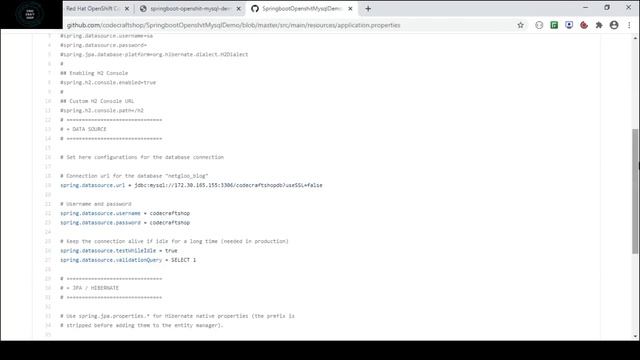640x360 pixels.
Task: Click the 'stripped before adding them' comment line
Action: tap(142, 325)
